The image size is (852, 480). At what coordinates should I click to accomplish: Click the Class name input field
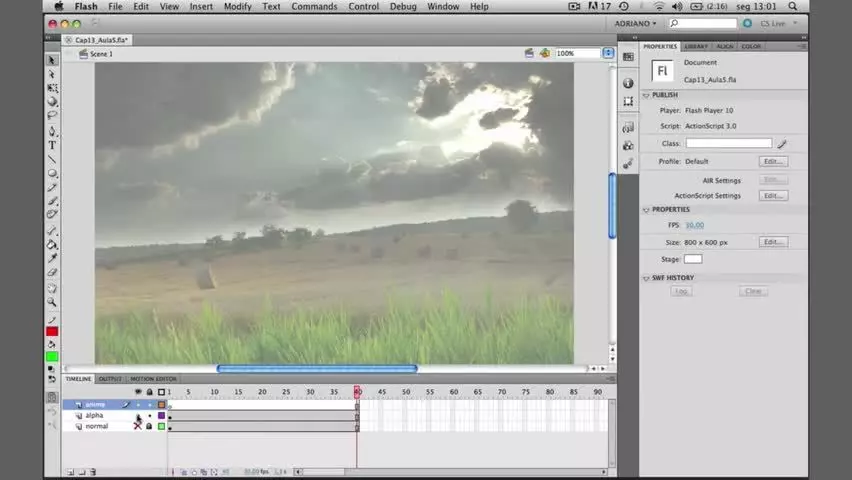(729, 144)
